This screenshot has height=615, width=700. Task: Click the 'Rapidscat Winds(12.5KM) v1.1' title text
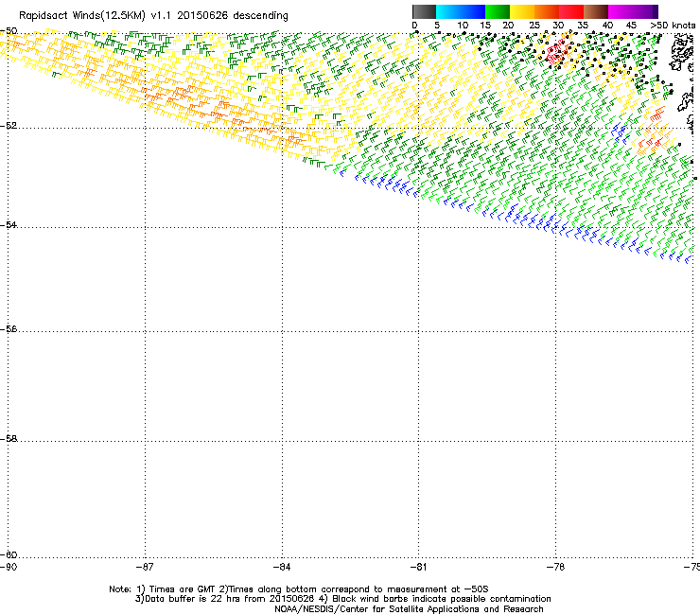pos(96,16)
